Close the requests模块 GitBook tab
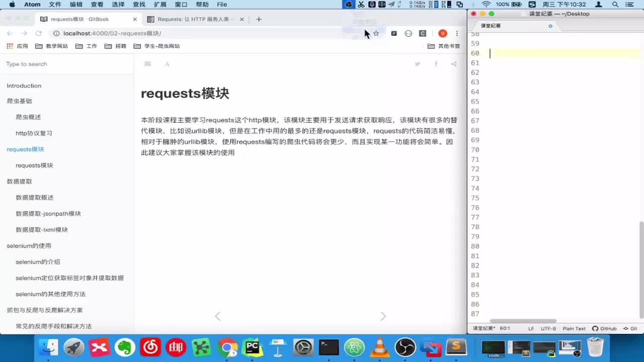Screen dimensions: 644x362 pos(135,19)
